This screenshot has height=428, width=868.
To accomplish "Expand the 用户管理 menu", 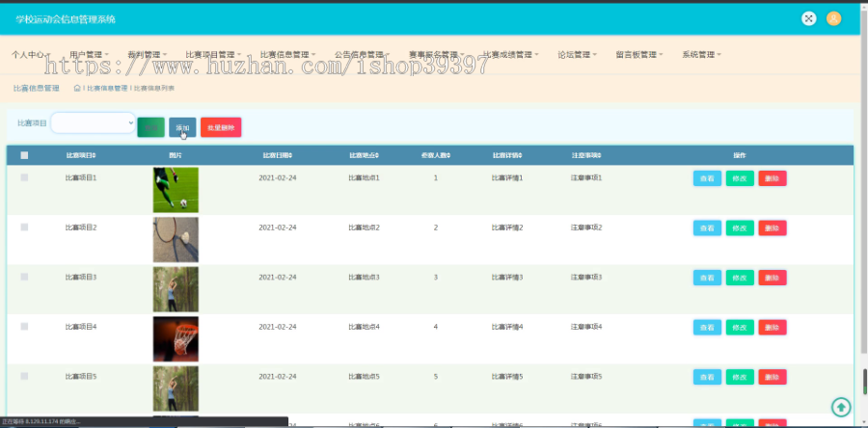I will point(89,55).
